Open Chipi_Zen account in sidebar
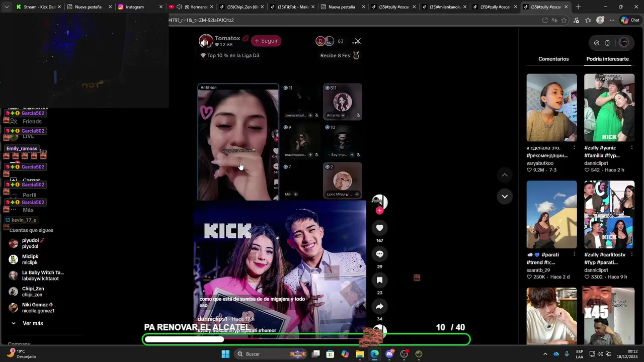Image resolution: width=644 pixels, height=362 pixels. [x=33, y=292]
